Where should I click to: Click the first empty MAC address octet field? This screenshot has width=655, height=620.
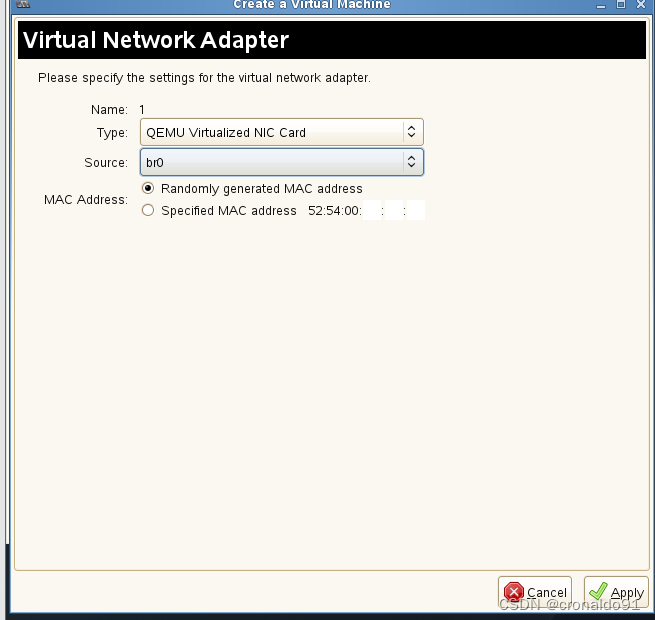tap(372, 210)
